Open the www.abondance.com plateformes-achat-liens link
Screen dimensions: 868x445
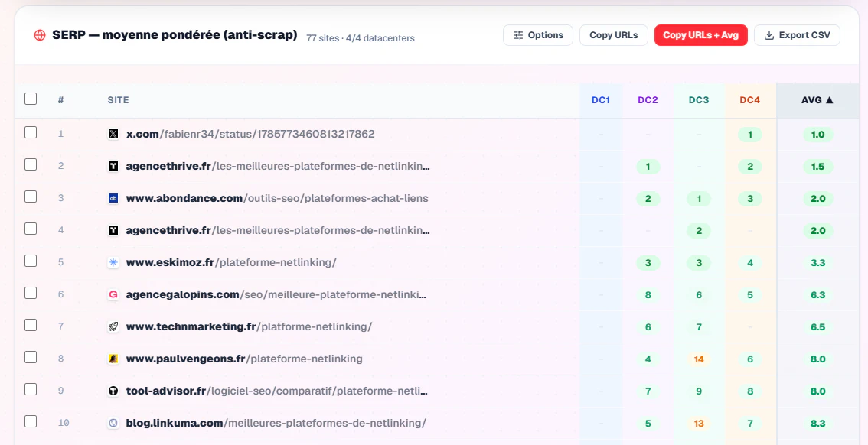click(277, 198)
